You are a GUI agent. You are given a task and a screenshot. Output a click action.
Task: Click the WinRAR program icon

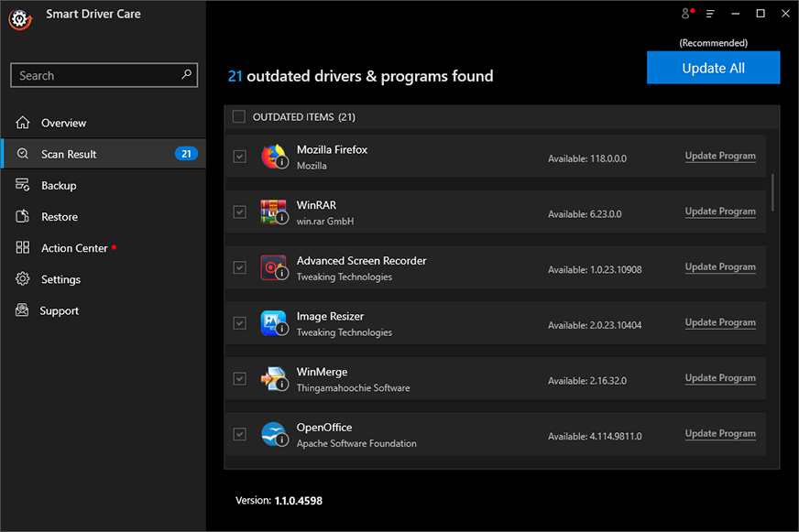[273, 212]
